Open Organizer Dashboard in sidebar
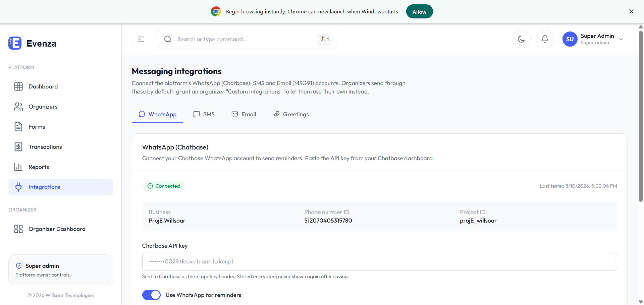 tap(61, 229)
